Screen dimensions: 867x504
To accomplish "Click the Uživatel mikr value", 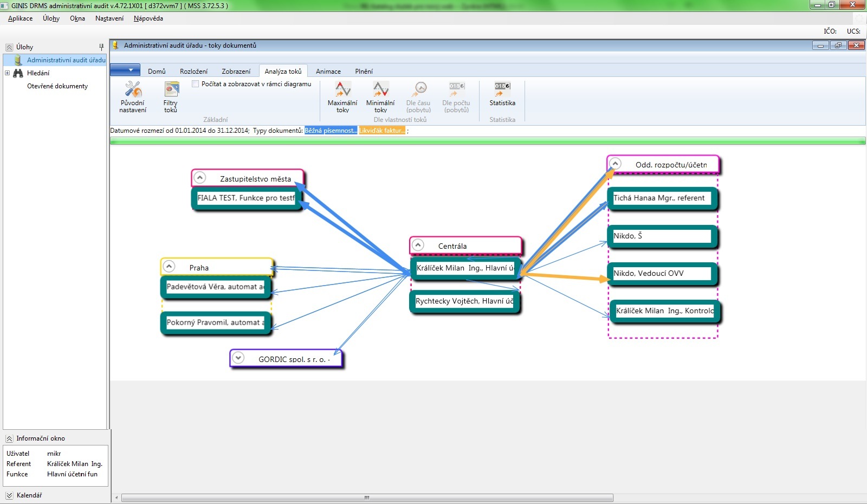I will (x=54, y=454).
